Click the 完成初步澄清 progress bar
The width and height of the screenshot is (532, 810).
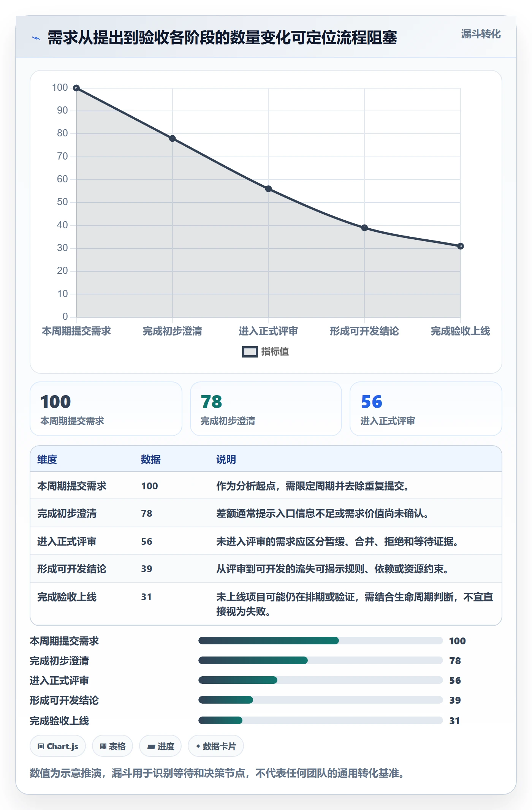321,660
